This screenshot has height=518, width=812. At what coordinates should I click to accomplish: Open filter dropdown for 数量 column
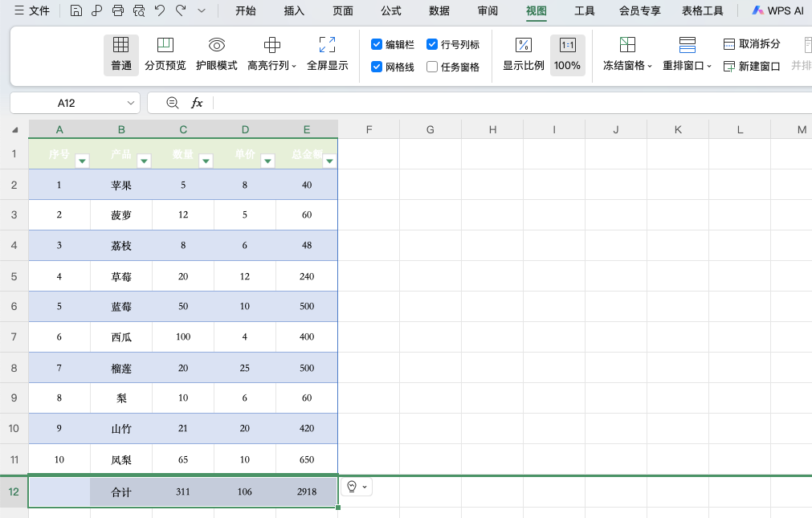206,161
